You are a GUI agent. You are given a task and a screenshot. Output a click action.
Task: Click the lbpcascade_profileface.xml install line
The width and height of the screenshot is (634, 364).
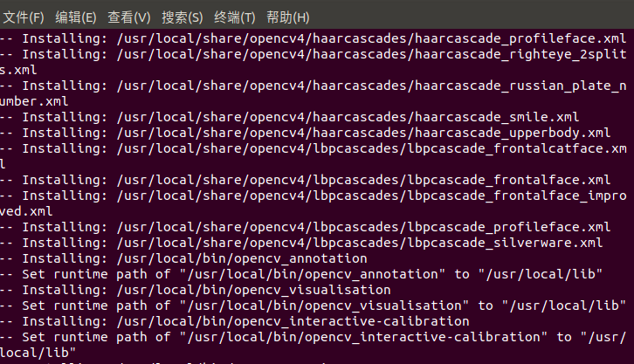pos(306,227)
